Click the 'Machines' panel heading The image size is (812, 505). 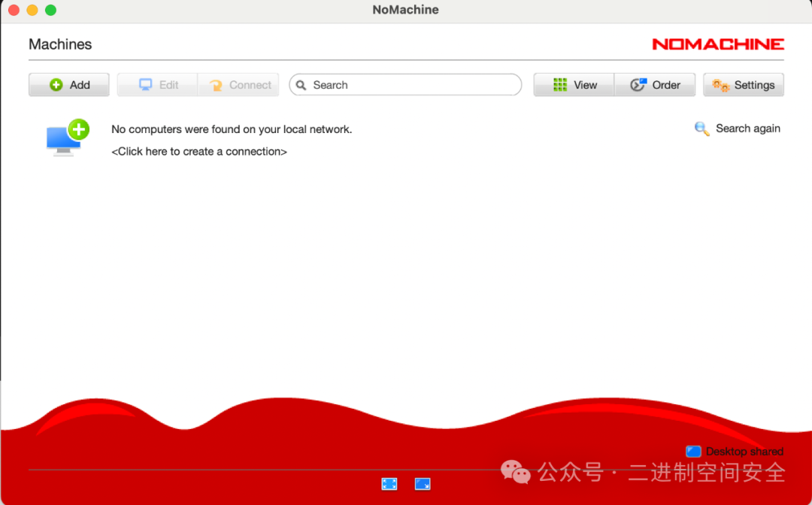[60, 44]
